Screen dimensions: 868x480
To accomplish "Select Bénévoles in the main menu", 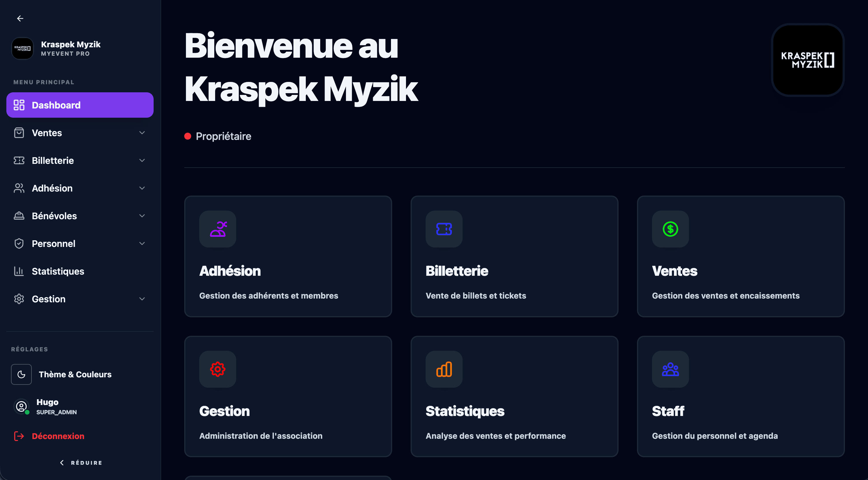I will click(80, 216).
